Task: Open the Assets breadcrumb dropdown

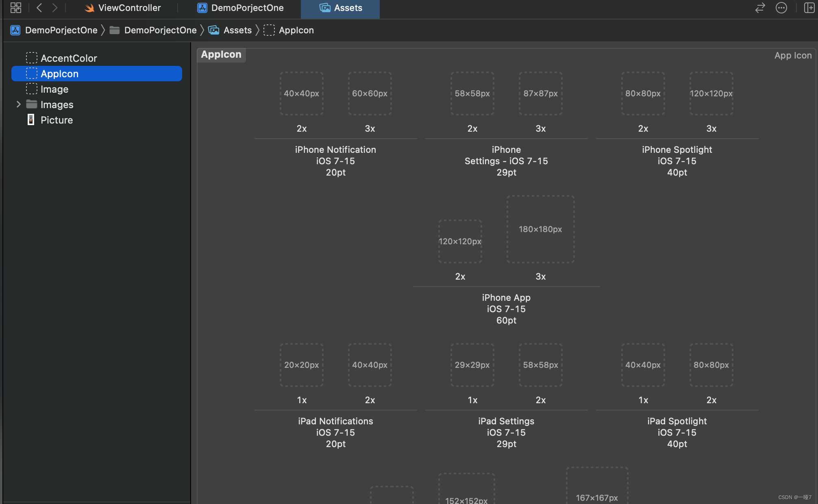Action: pyautogui.click(x=237, y=30)
